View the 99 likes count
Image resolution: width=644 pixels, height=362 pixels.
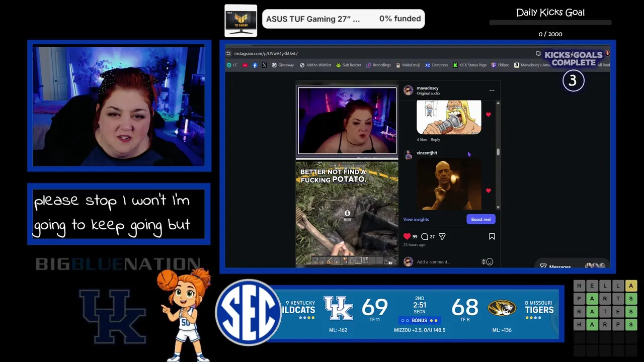(415, 237)
